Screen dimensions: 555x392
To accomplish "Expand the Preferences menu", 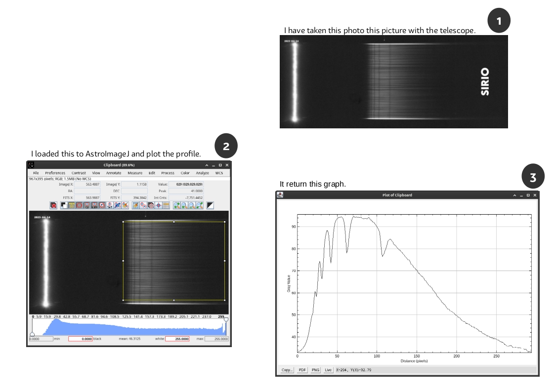I will point(55,173).
